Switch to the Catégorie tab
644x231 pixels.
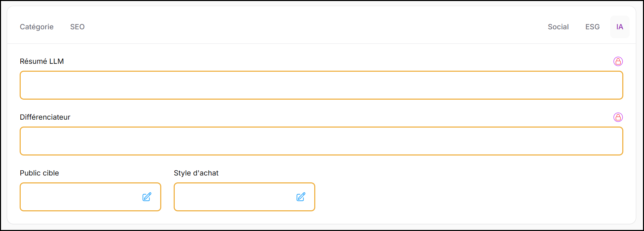pos(37,27)
